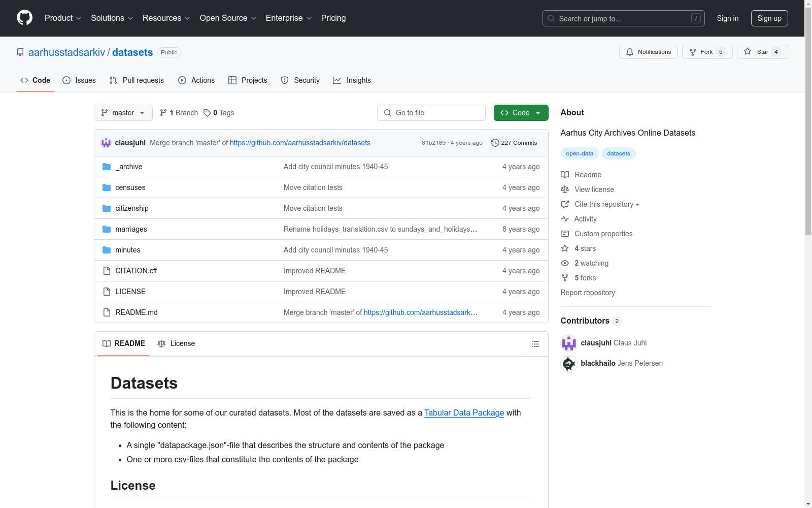Focus the Go to file field

(431, 113)
